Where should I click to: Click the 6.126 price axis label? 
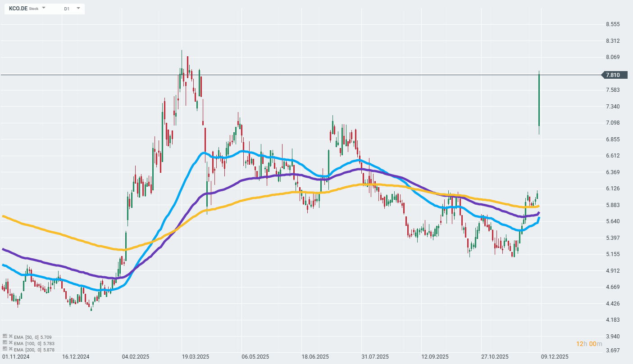(613, 189)
